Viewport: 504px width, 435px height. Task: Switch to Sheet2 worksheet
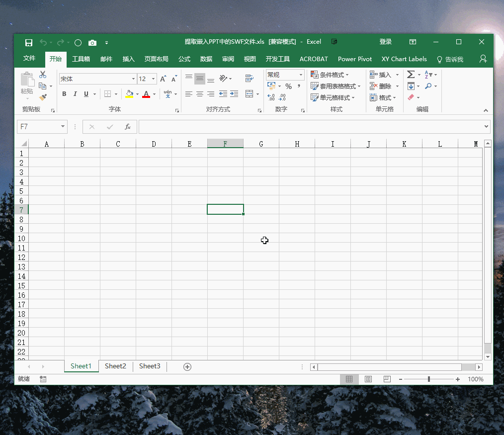pyautogui.click(x=115, y=366)
